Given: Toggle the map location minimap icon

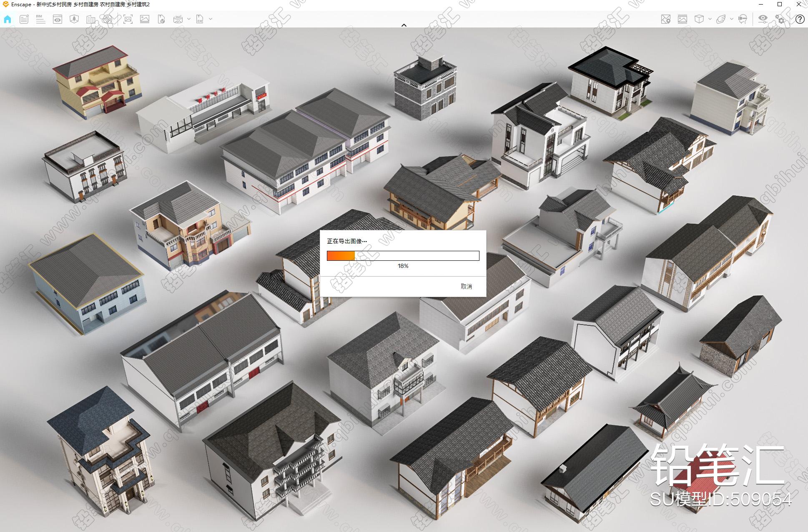Looking at the screenshot, I should click(x=666, y=19).
